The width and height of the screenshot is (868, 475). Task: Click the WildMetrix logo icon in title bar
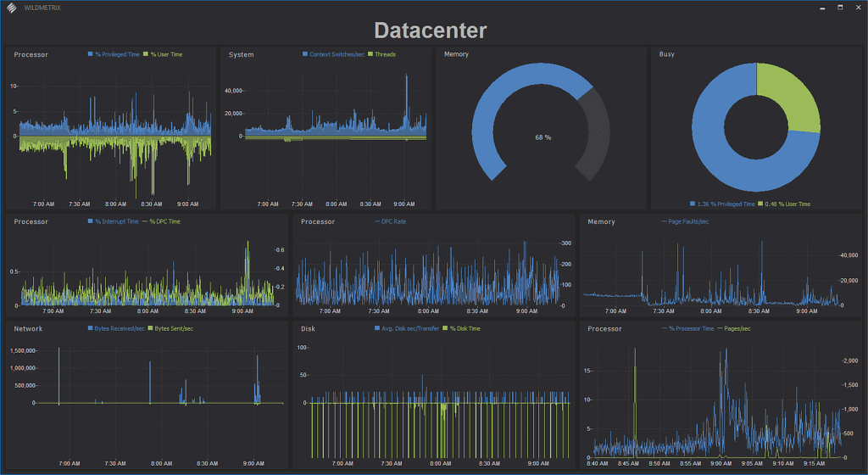(x=10, y=8)
